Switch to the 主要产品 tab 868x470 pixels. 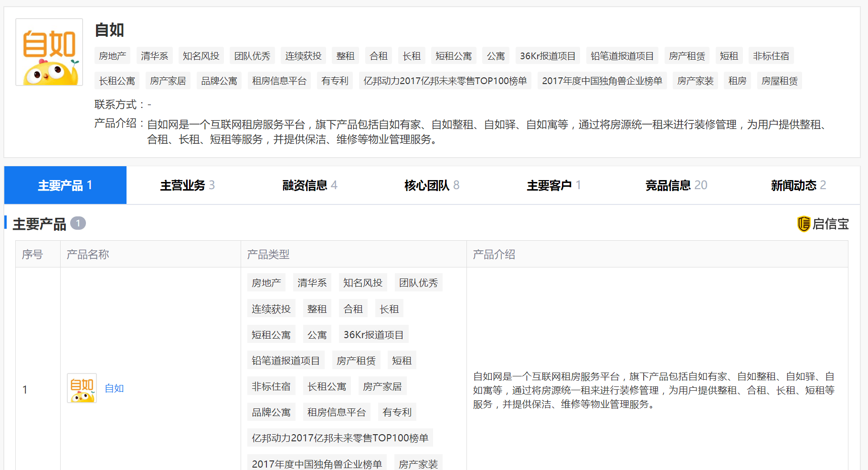(65, 185)
